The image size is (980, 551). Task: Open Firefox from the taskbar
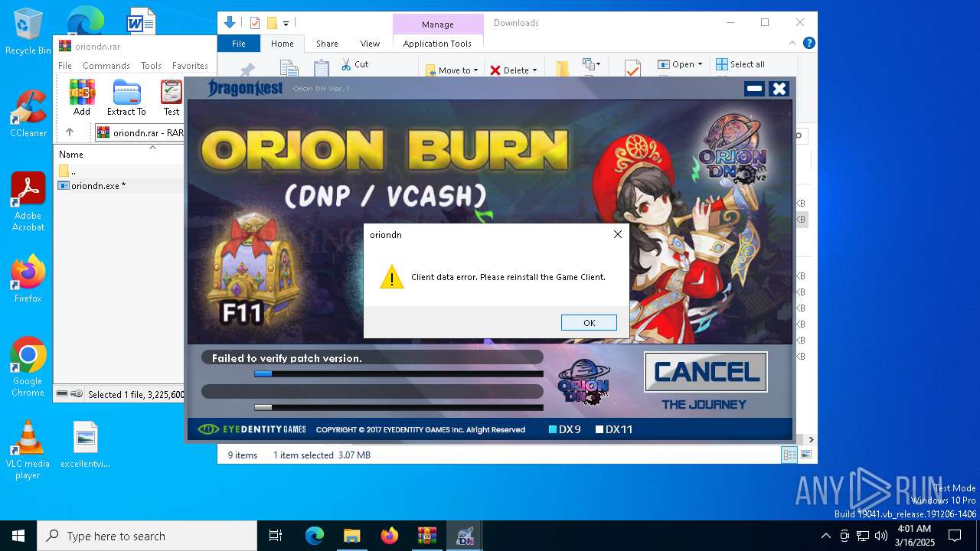tap(390, 536)
